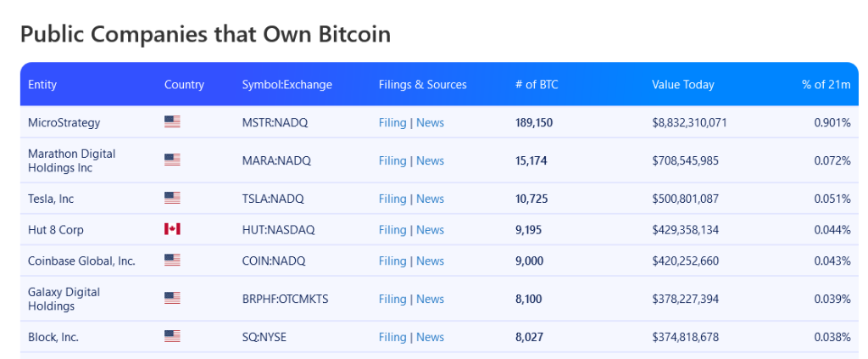Screen dimensions: 868x359
Task: Open the Hut 8 Corp News link
Action: [x=430, y=229]
